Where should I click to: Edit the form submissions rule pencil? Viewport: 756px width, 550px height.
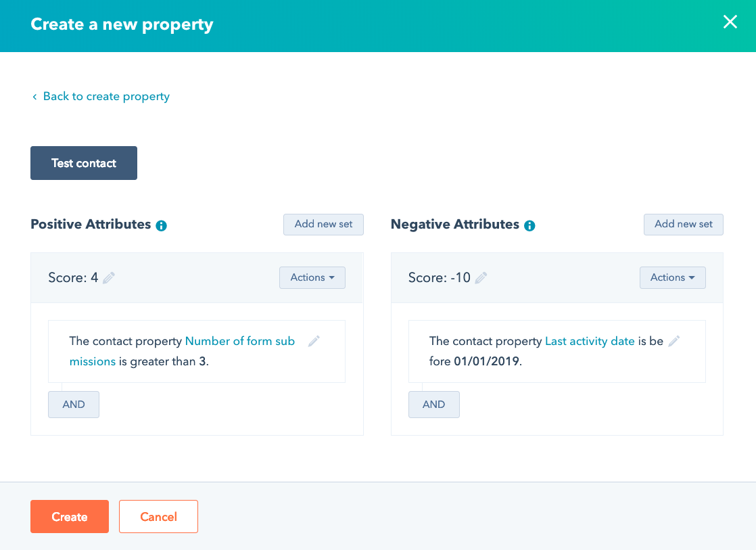(314, 342)
